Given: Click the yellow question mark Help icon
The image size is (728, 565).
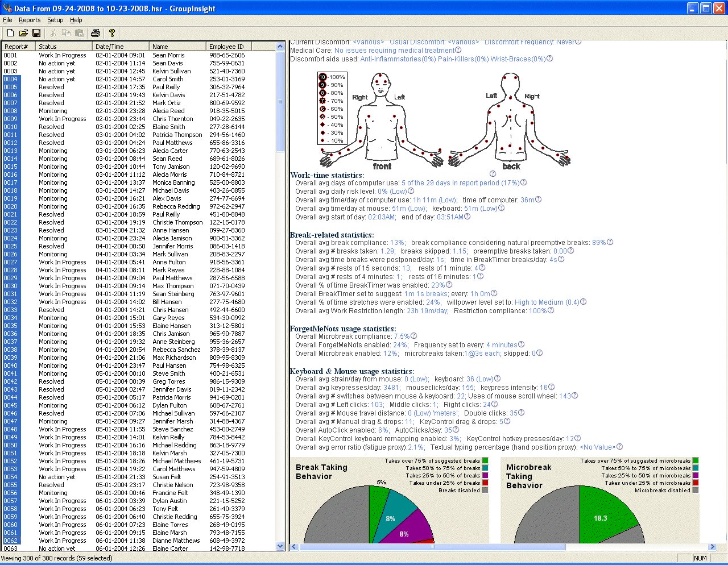Looking at the screenshot, I should [112, 34].
